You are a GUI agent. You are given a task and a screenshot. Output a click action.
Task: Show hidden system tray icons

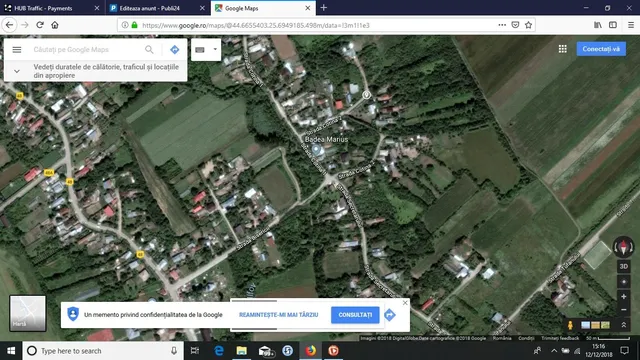point(554,351)
